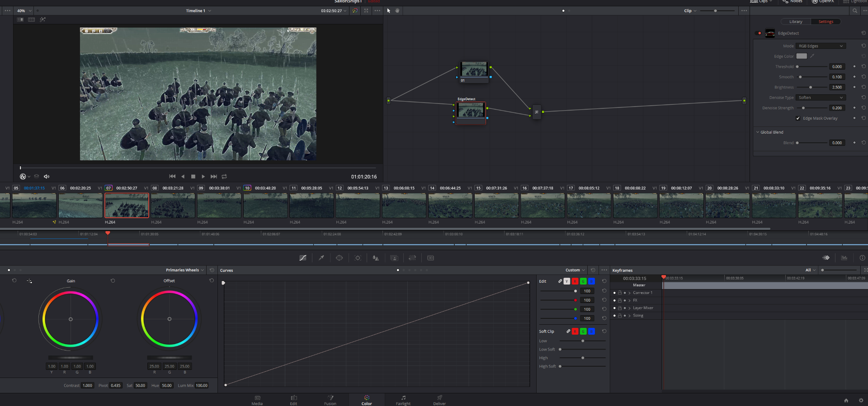Play the clip forward
This screenshot has height=406, width=868.
click(x=203, y=177)
